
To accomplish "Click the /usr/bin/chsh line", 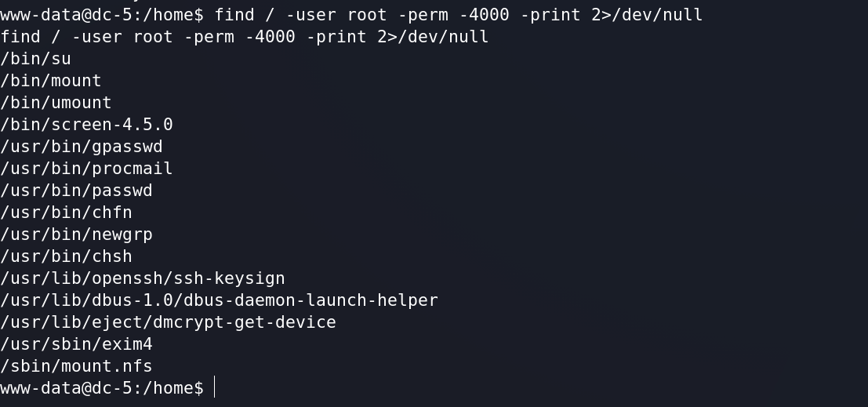I will (x=66, y=256).
